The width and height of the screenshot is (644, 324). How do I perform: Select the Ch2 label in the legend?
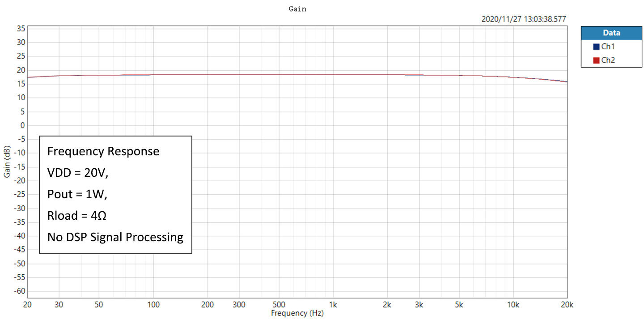[x=608, y=60]
